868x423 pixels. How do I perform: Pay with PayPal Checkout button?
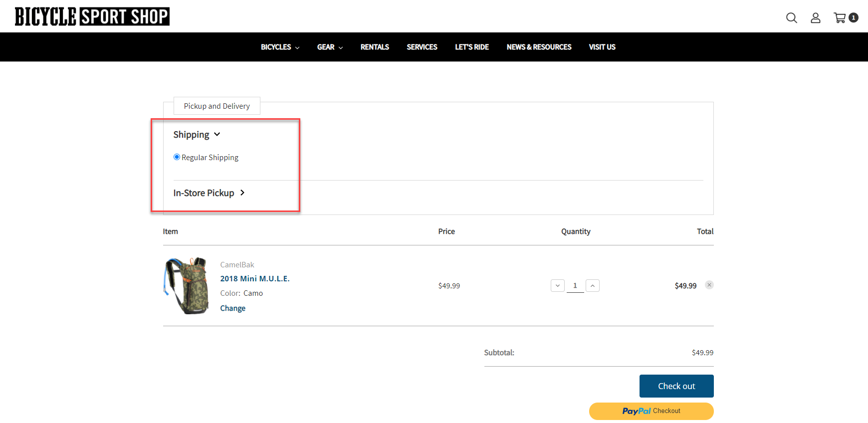[x=651, y=411]
